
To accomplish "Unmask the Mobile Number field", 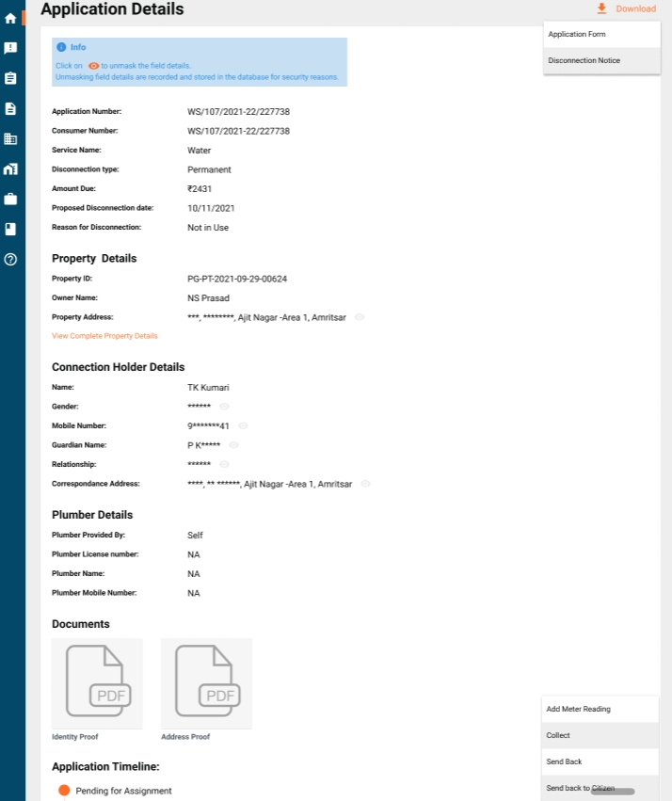I will pyautogui.click(x=243, y=425).
